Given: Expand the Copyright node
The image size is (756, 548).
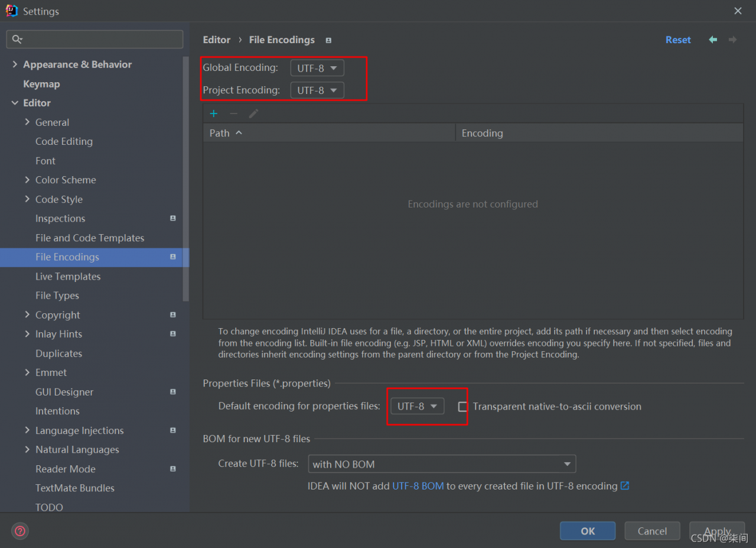Looking at the screenshot, I should pyautogui.click(x=27, y=314).
